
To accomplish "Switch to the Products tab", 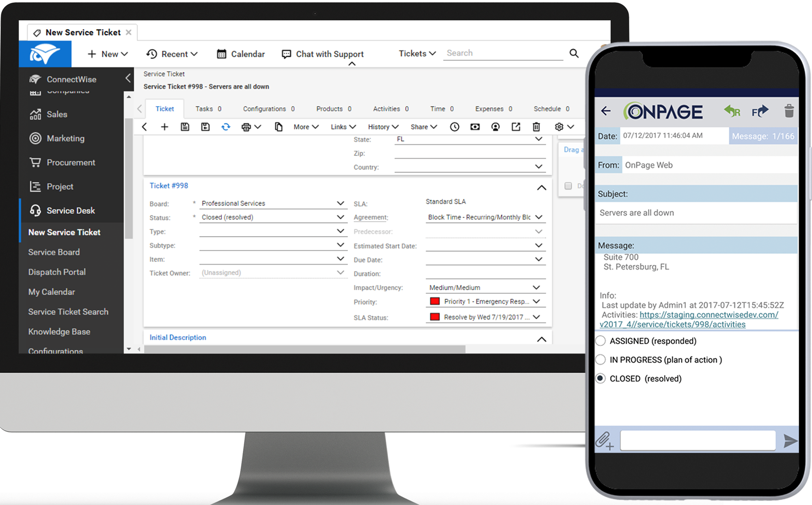I will pos(334,109).
